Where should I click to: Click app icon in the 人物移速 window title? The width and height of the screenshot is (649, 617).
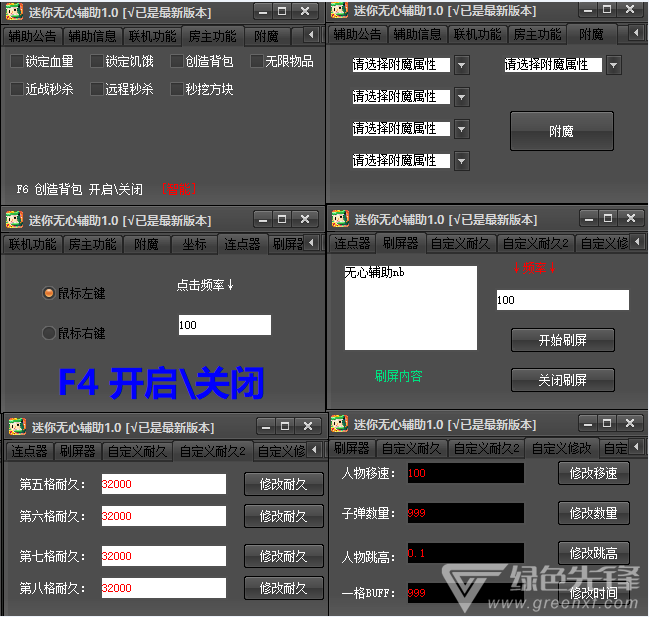pyautogui.click(x=339, y=424)
